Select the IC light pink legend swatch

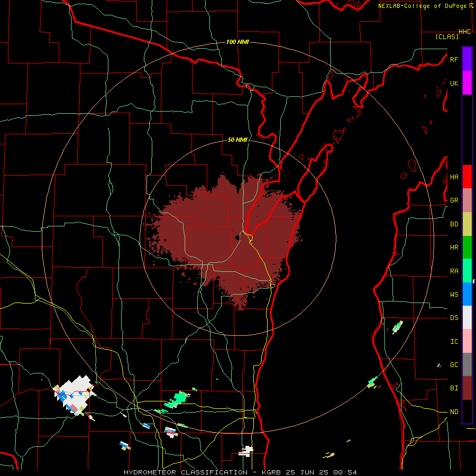coord(467,341)
